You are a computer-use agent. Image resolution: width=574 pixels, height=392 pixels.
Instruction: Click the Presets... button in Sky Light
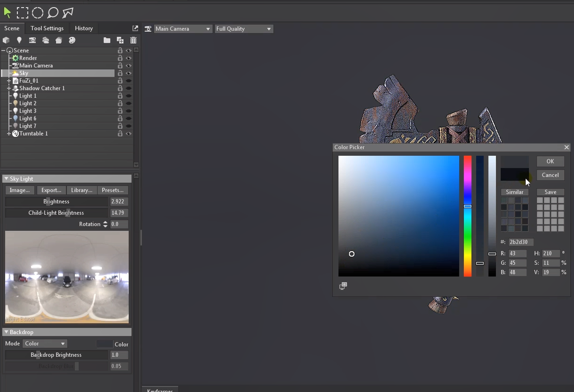(x=112, y=190)
